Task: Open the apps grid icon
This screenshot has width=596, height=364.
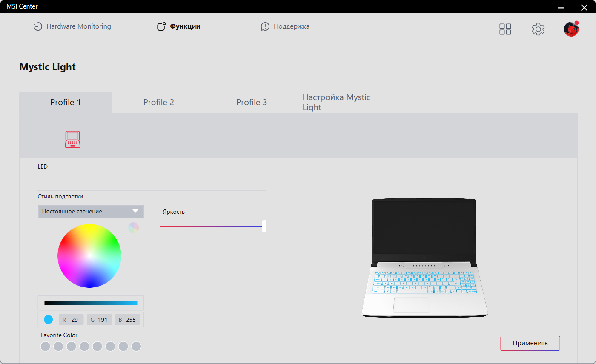Action: (505, 29)
